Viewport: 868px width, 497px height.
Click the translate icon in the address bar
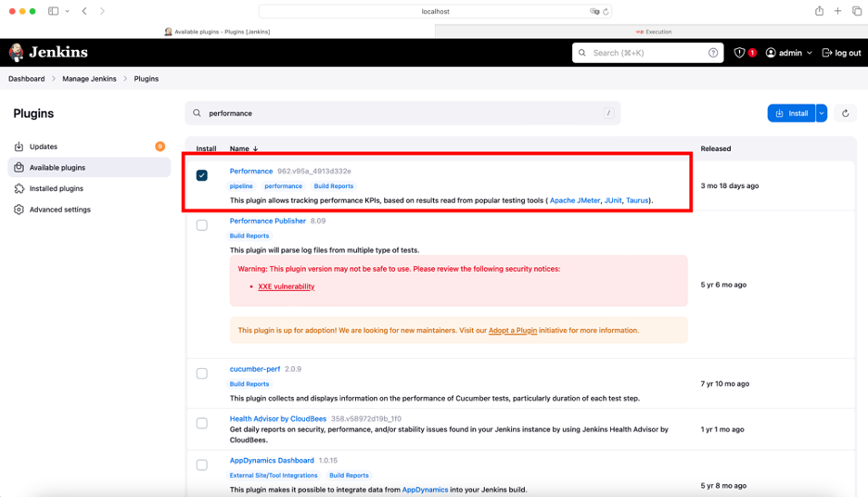[x=594, y=11]
